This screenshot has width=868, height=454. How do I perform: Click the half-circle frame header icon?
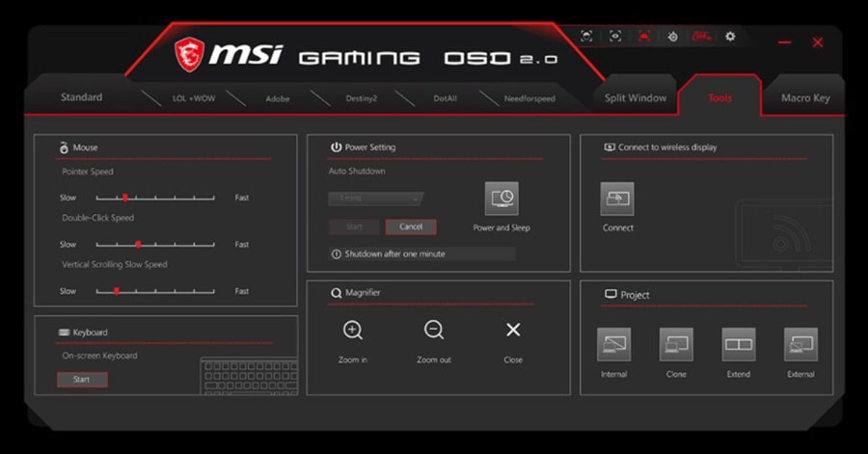586,36
